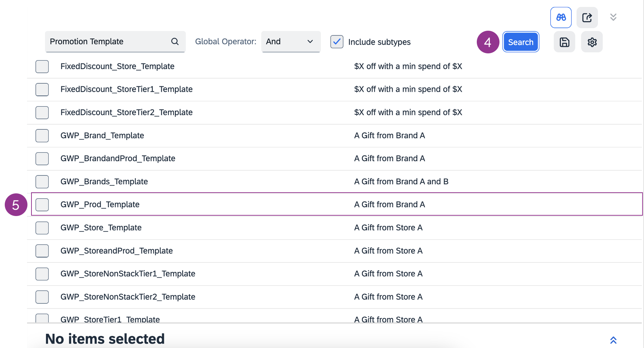Collapse panel with double chevron down icon
The width and height of the screenshot is (644, 348).
point(613,17)
